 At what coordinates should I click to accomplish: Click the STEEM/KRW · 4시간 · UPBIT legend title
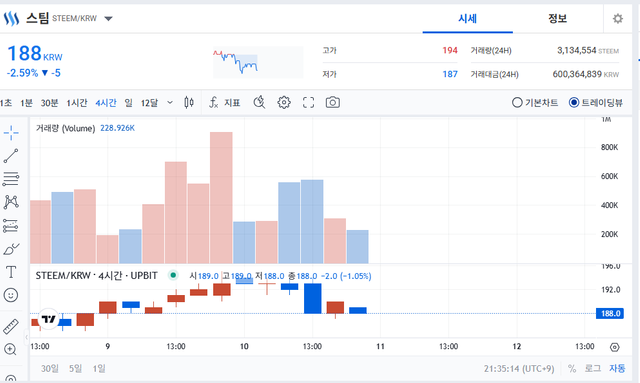point(96,276)
